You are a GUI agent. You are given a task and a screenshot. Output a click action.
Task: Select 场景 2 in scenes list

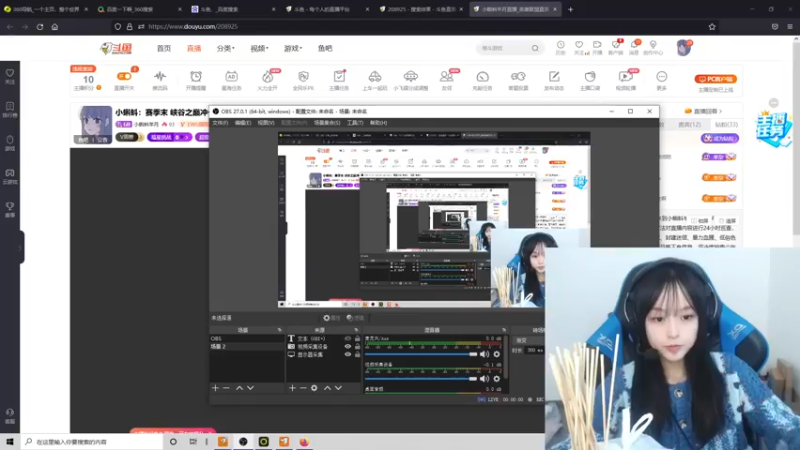[x=247, y=346]
